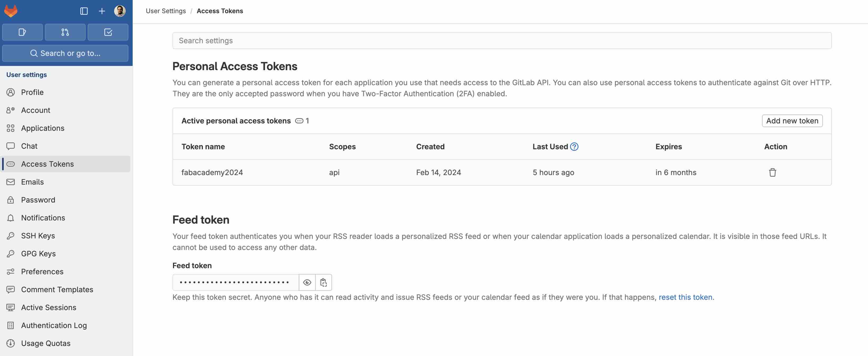Toggle visibility of the feed token

coord(307,282)
